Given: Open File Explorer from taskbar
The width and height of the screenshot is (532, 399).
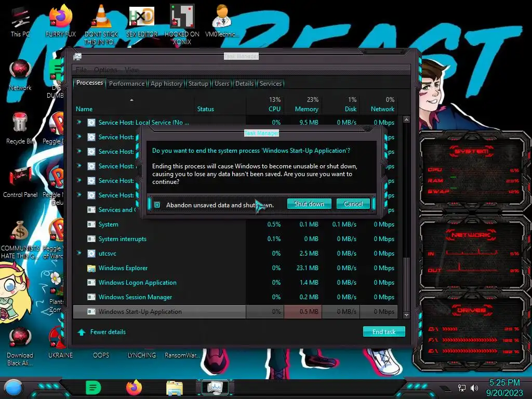Looking at the screenshot, I should (175, 388).
